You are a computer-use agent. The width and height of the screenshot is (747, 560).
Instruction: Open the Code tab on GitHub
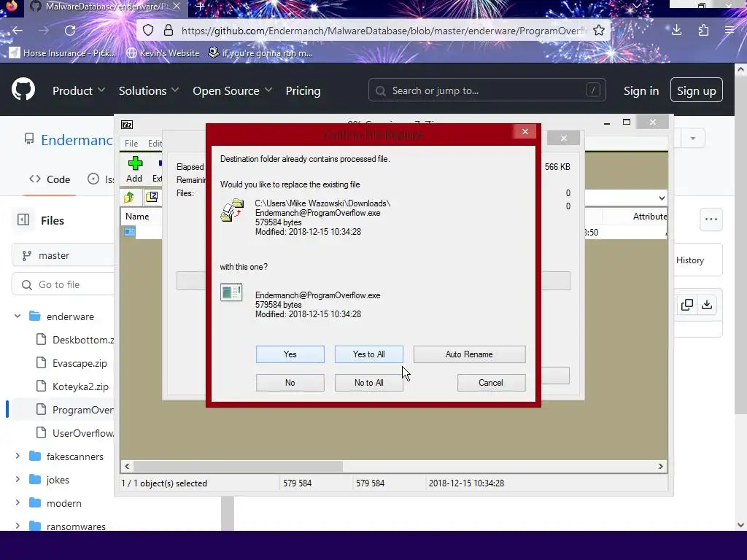[x=50, y=179]
